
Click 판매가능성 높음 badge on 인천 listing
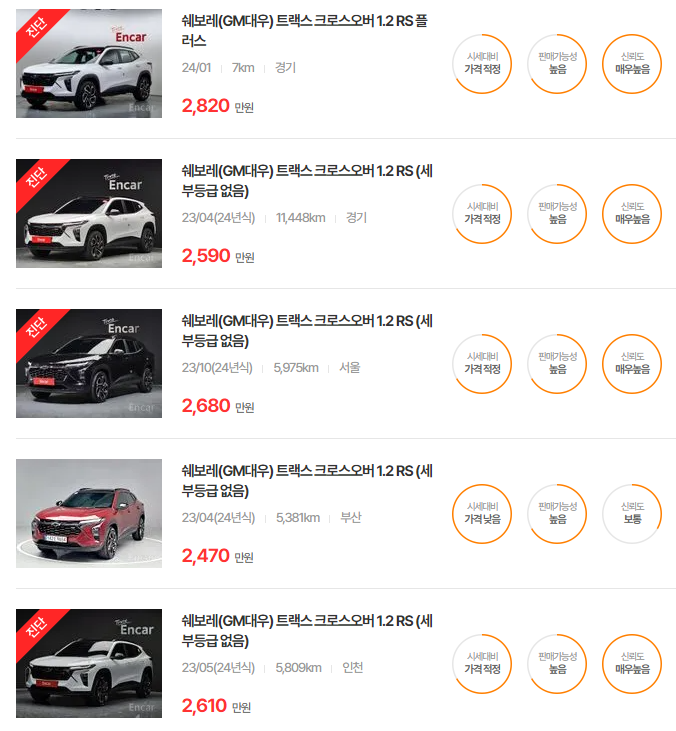point(557,664)
